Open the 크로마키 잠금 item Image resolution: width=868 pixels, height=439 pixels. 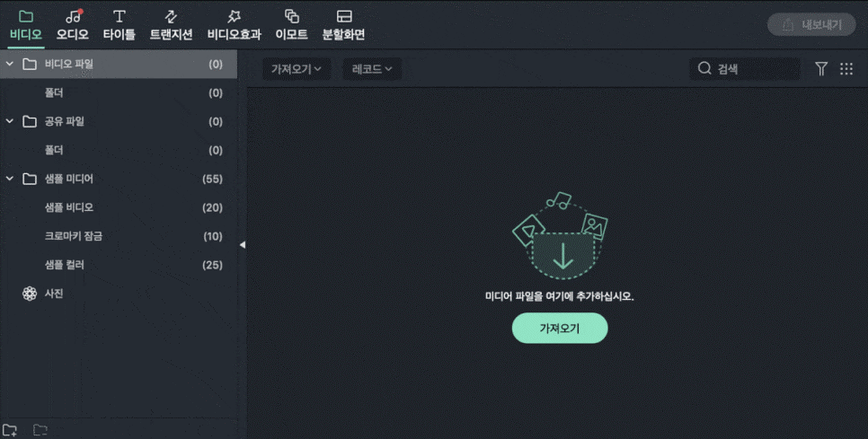click(x=119, y=237)
